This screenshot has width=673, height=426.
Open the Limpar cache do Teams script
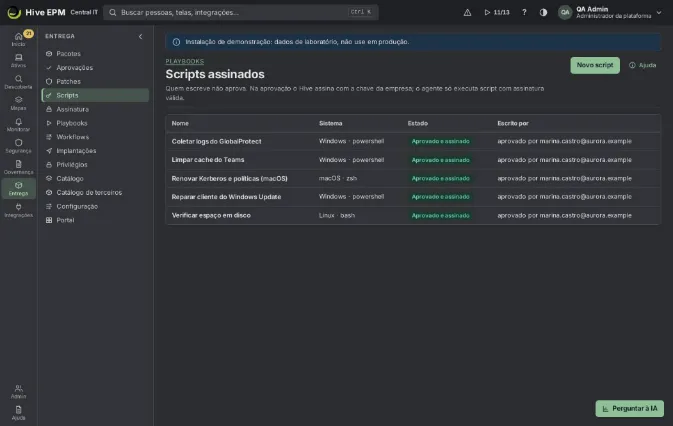coord(208,160)
